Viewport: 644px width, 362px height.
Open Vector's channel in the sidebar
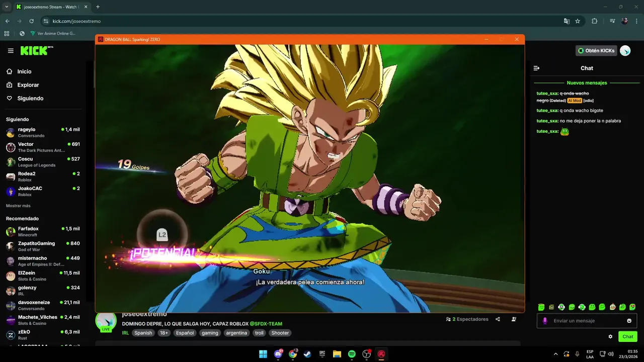point(43,147)
